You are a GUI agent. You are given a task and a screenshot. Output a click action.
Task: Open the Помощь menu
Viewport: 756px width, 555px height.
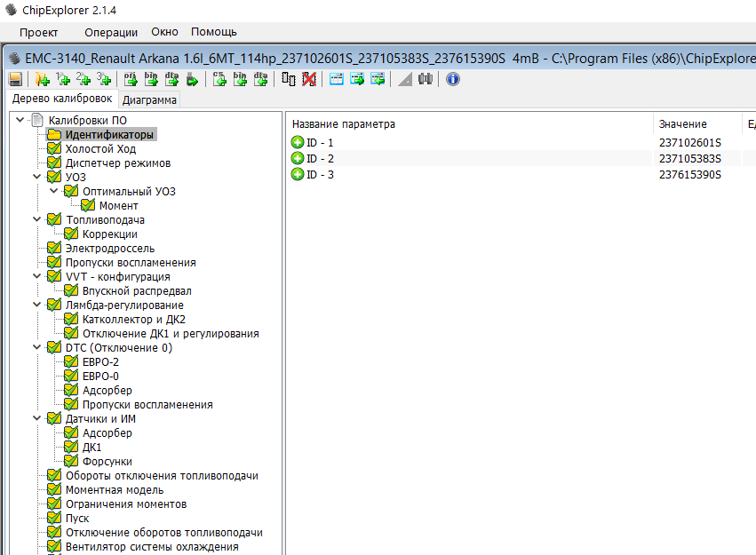(214, 32)
